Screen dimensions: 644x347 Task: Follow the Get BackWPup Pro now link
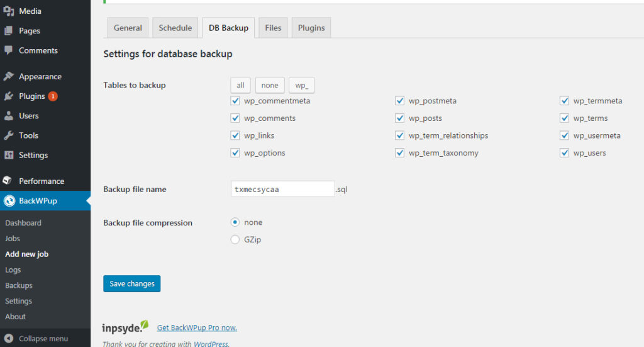pyautogui.click(x=197, y=327)
